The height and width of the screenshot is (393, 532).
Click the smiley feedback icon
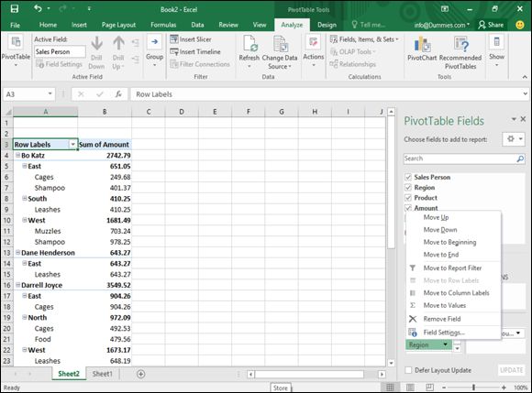[520, 25]
